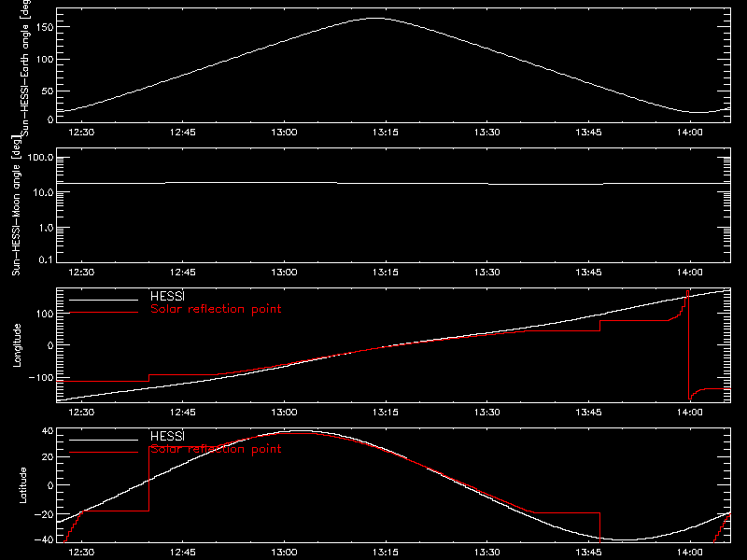This screenshot has height=560, width=747.
Task: Click 12:30 time label under Earth angle plot
Action: coord(81,132)
